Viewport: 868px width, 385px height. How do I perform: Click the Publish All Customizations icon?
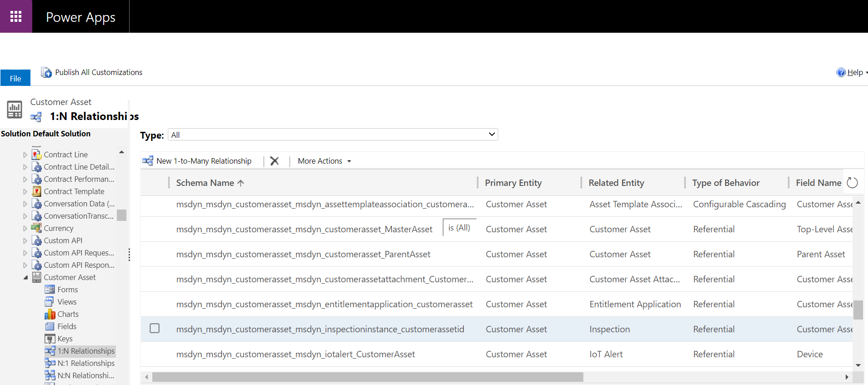click(46, 72)
